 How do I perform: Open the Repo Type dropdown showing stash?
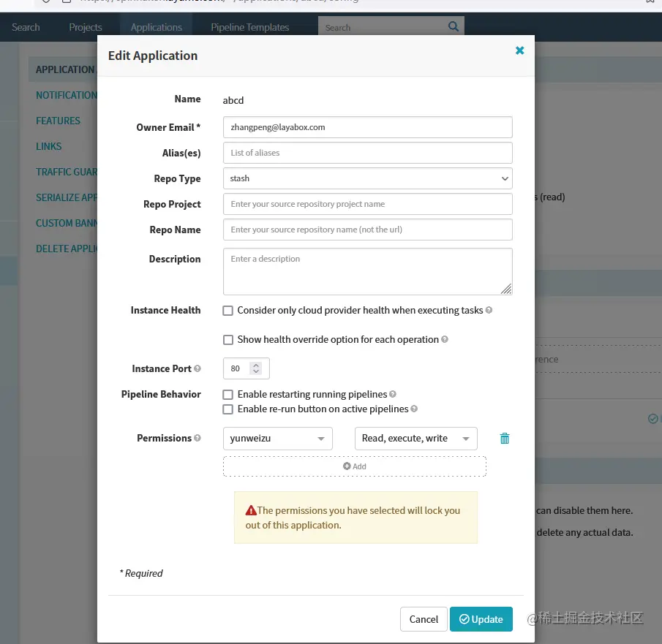368,178
